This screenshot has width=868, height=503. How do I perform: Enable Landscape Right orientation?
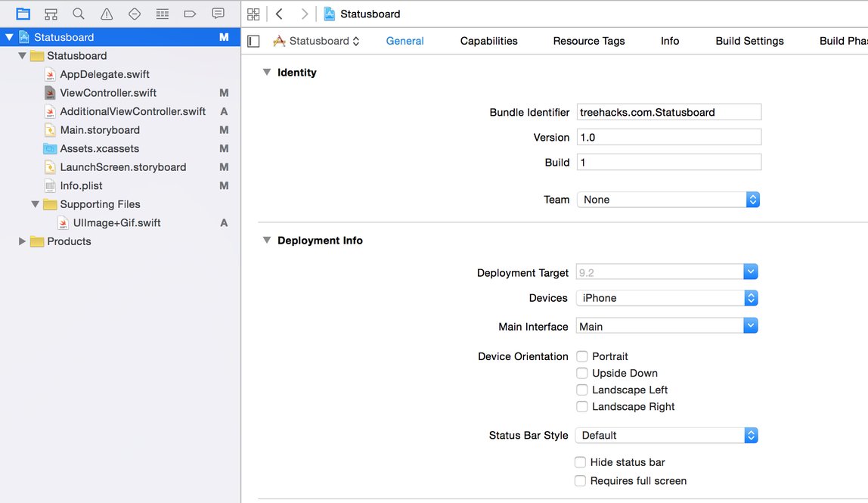[x=581, y=407]
